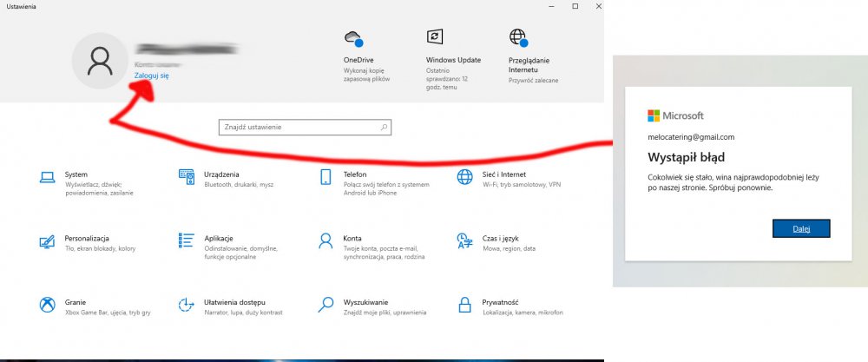The width and height of the screenshot is (868, 362).
Task: Click the Granie Xbox icon
Action: (x=47, y=305)
